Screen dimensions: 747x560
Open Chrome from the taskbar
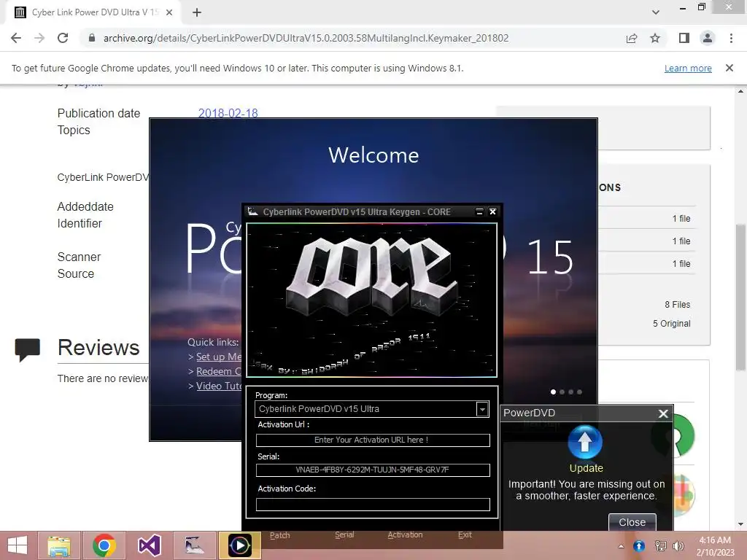[104, 545]
